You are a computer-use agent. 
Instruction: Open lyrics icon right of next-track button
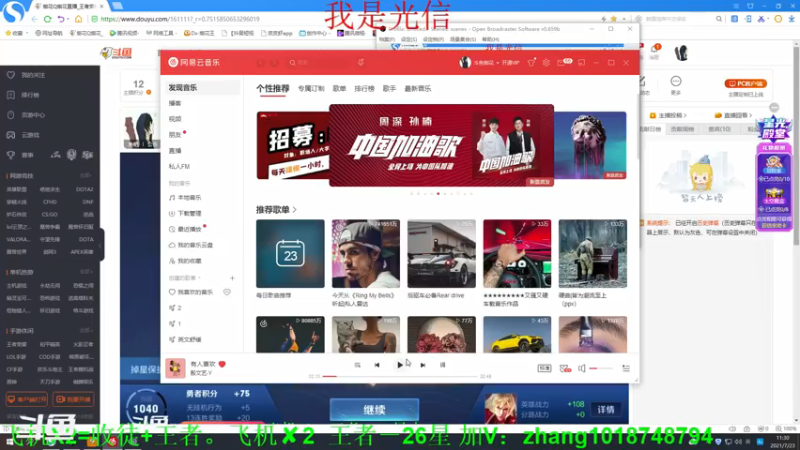tap(442, 365)
